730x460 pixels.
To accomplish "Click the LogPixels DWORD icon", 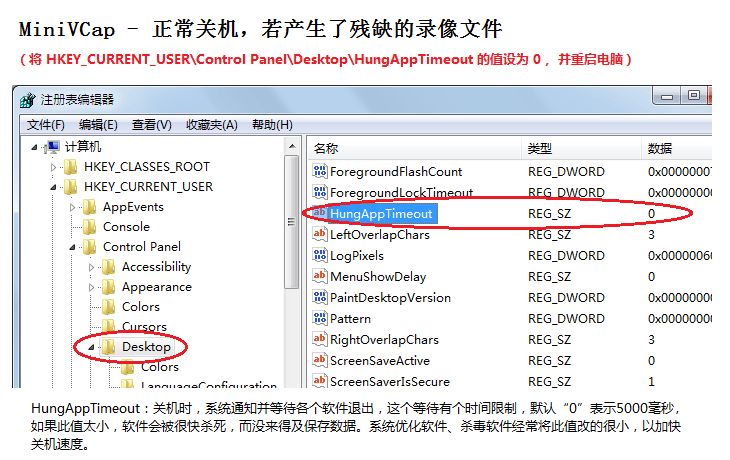I will [320, 255].
